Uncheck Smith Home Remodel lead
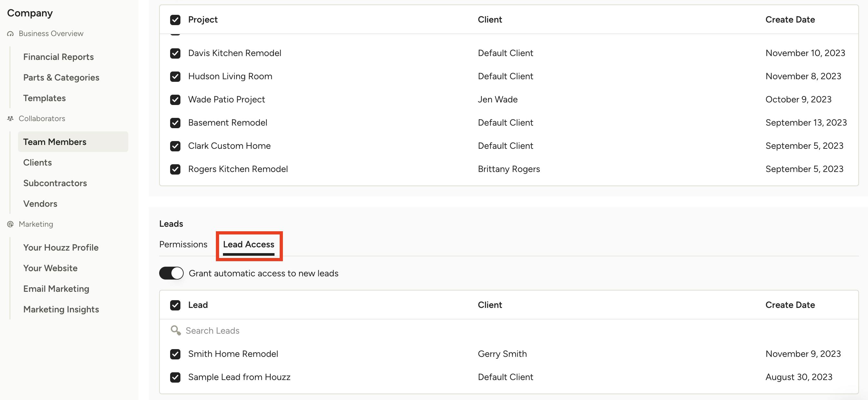Viewport: 868px width, 400px height. pyautogui.click(x=175, y=354)
